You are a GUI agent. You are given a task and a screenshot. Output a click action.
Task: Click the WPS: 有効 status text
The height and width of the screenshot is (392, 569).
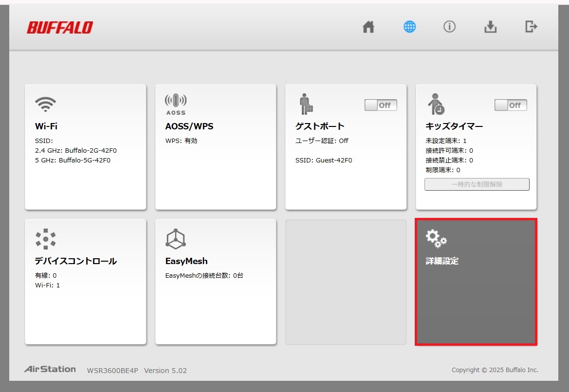[181, 141]
